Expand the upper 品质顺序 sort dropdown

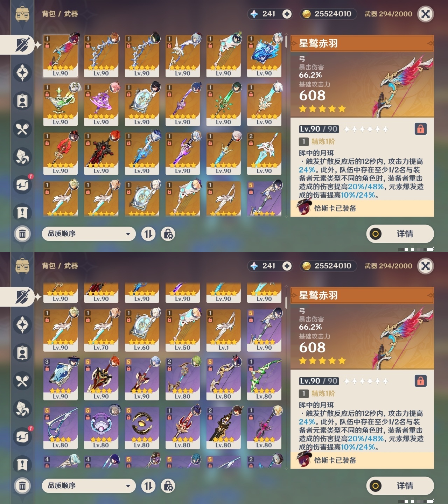tap(89, 234)
